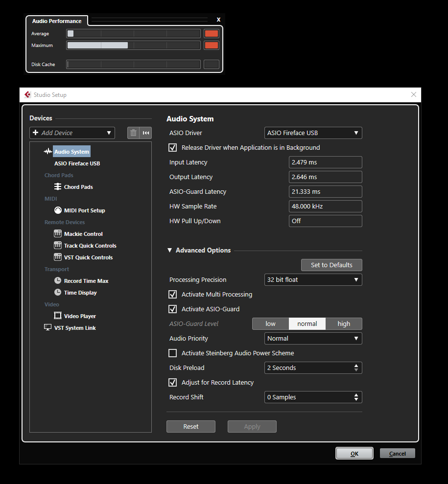
Task: Select the Chord Pads tree label
Action: pyautogui.click(x=78, y=187)
